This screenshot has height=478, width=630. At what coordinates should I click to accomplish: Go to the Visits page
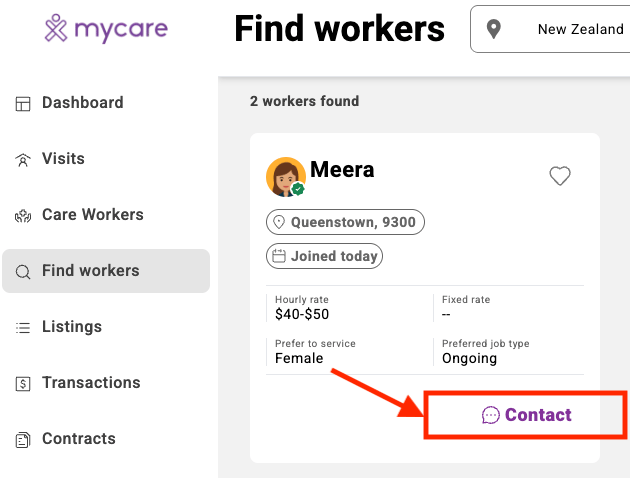(63, 159)
